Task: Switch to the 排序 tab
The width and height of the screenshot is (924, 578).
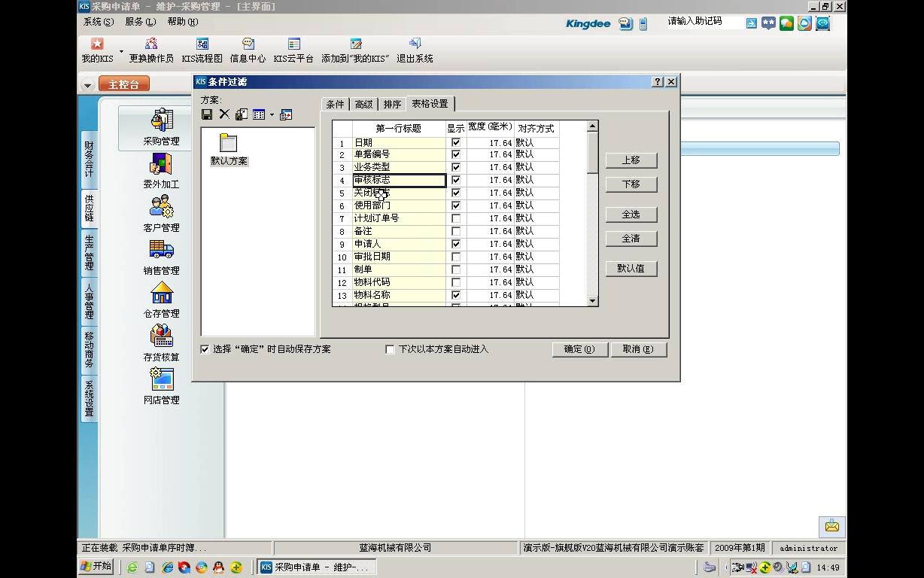Action: tap(391, 104)
